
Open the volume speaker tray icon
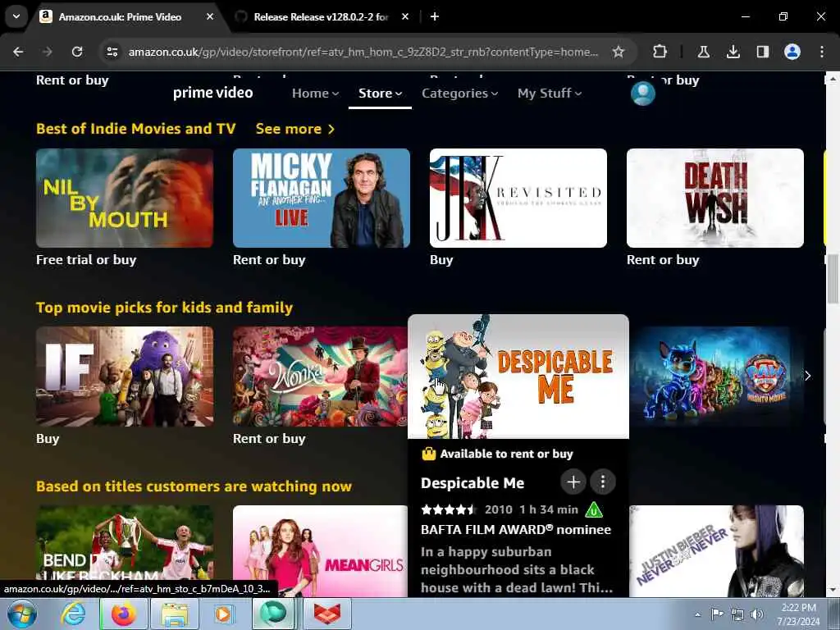point(757,614)
